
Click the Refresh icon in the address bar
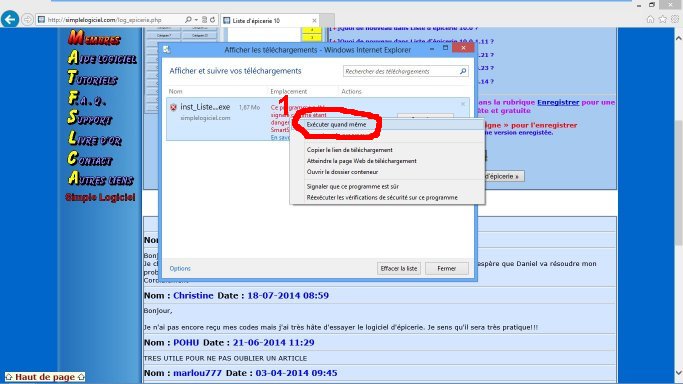(x=213, y=20)
